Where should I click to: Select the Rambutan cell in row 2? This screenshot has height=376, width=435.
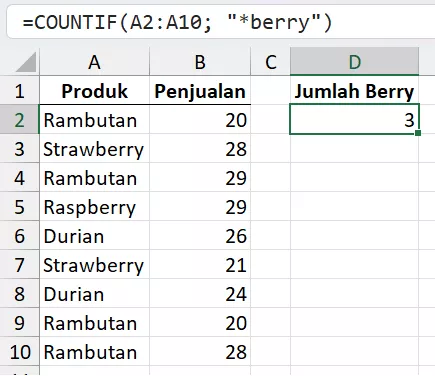click(x=94, y=120)
